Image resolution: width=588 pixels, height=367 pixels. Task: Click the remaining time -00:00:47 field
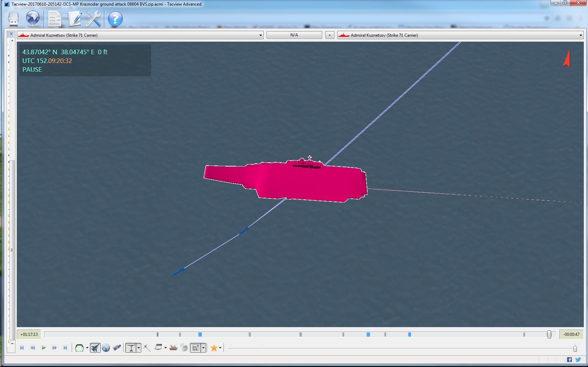click(x=571, y=334)
